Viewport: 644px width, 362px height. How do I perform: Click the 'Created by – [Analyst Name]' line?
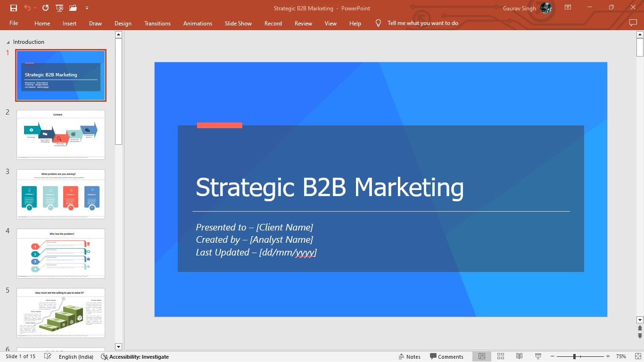[x=255, y=239]
